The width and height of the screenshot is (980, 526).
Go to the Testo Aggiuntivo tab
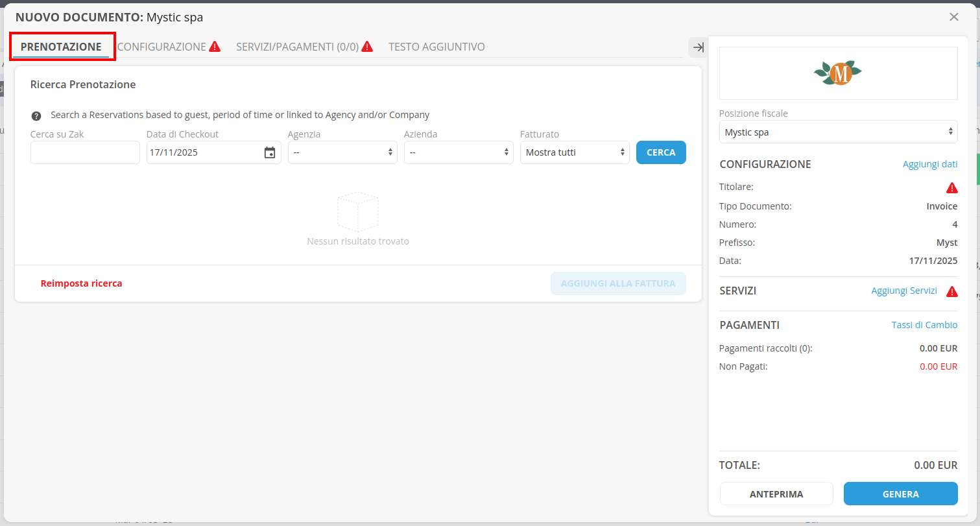click(x=436, y=47)
